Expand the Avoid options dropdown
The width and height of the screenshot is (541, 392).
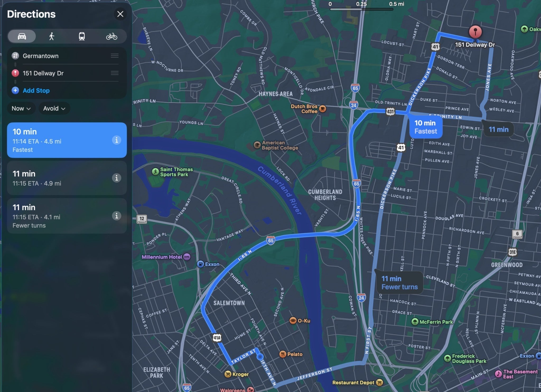54,108
